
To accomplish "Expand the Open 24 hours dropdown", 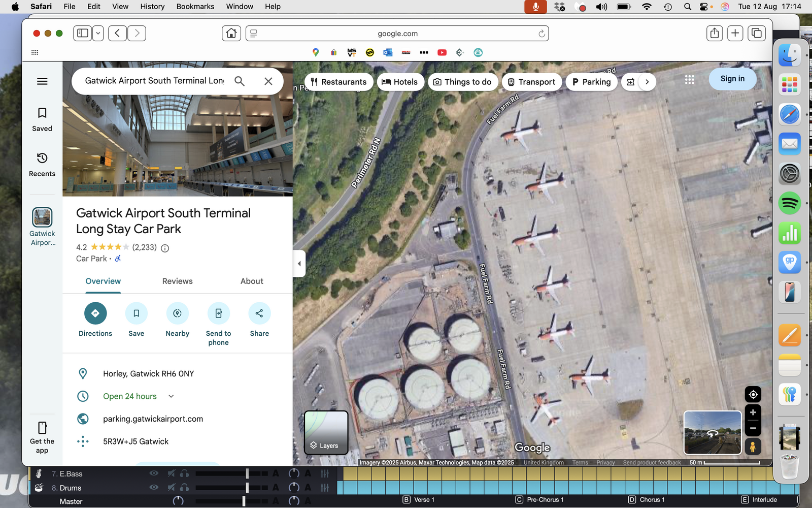I will (x=171, y=396).
